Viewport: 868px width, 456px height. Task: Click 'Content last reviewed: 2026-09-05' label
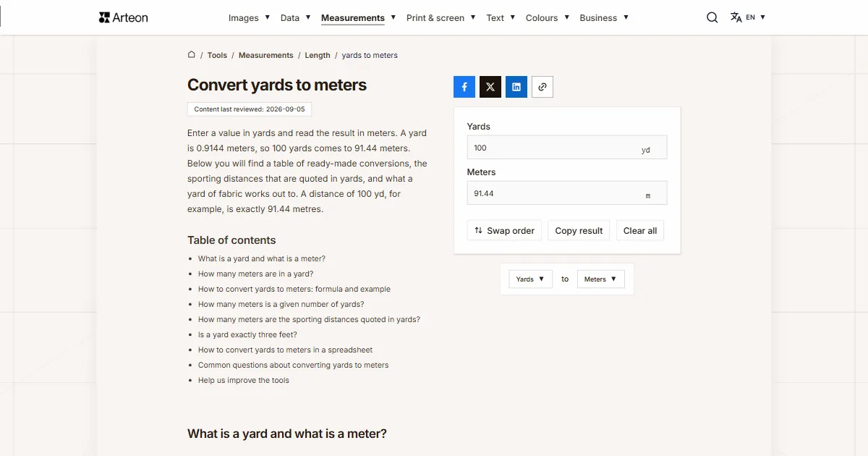[250, 109]
